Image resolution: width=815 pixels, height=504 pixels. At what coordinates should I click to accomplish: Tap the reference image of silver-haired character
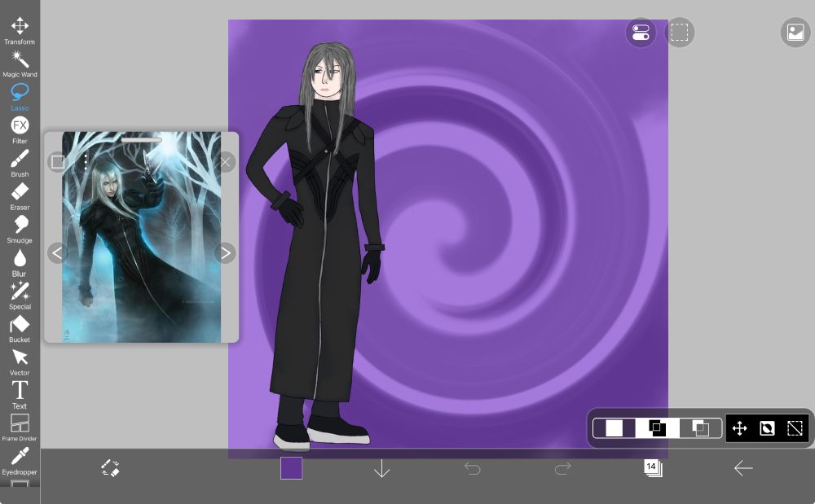tap(141, 237)
